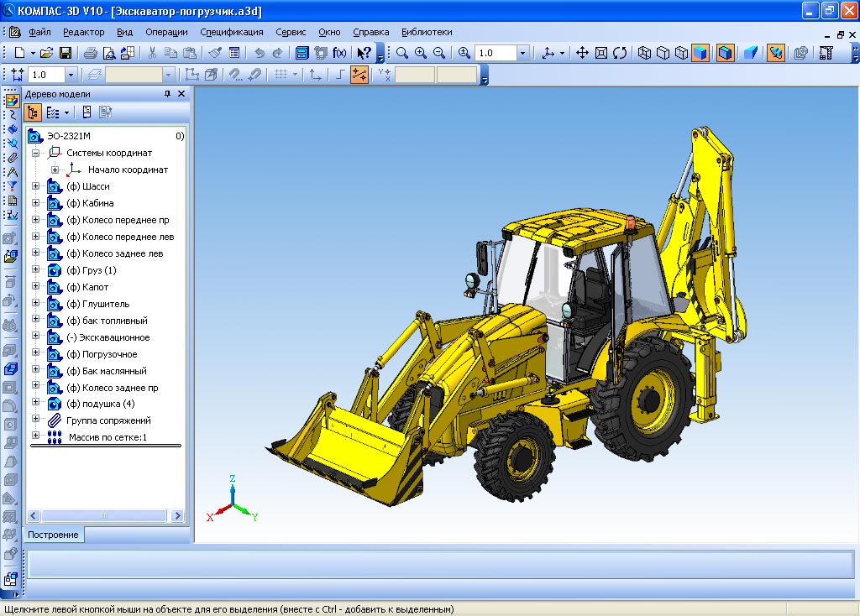
Task: Click the context Help cursor icon
Action: click(x=364, y=53)
